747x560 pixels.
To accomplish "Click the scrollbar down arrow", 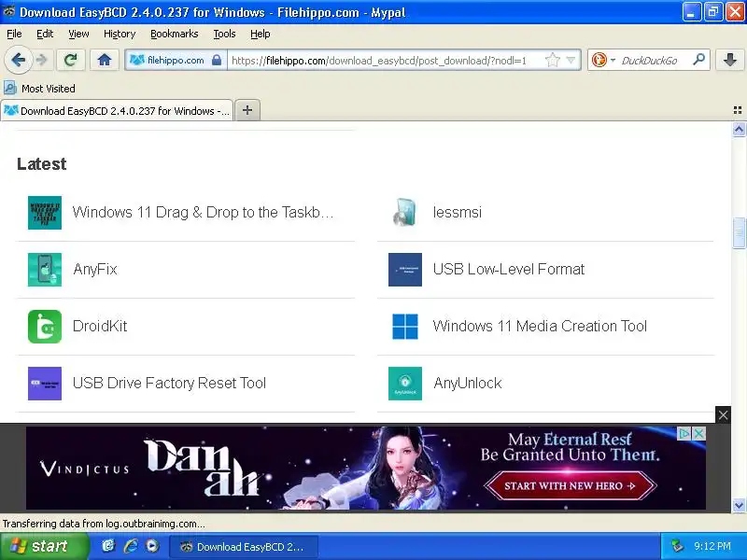I will click(x=739, y=505).
